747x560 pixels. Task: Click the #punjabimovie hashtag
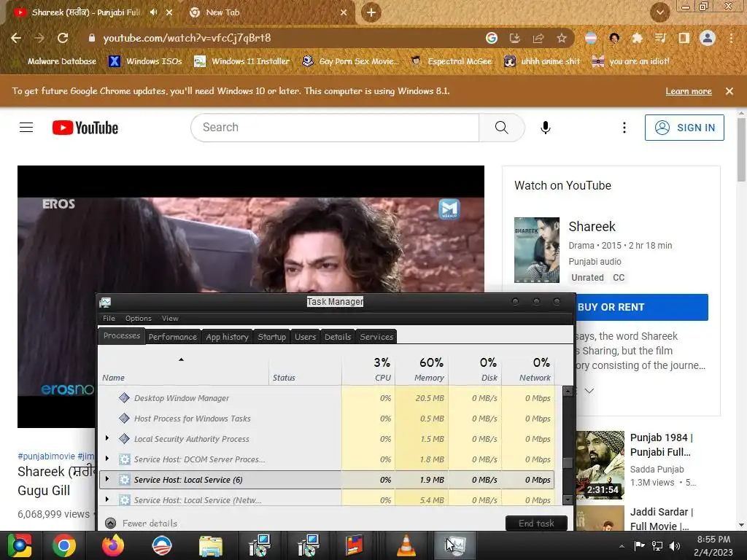coord(46,456)
